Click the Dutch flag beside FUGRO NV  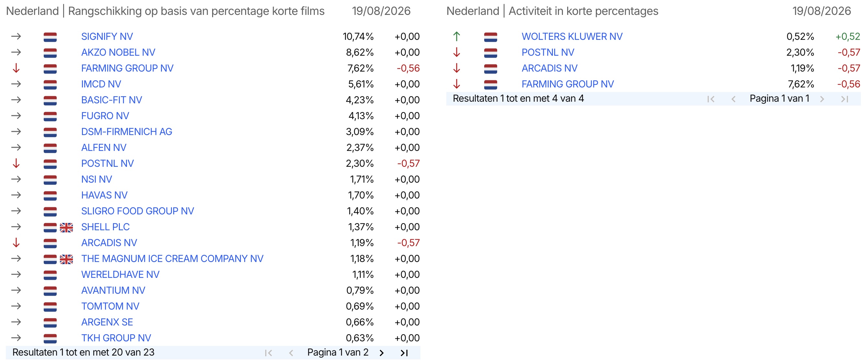click(50, 116)
